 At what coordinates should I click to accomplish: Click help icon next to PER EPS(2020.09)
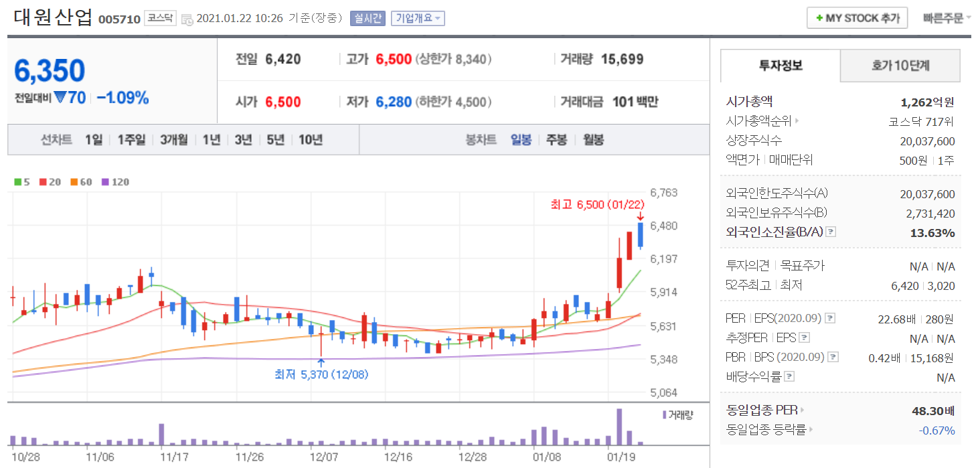(x=830, y=319)
